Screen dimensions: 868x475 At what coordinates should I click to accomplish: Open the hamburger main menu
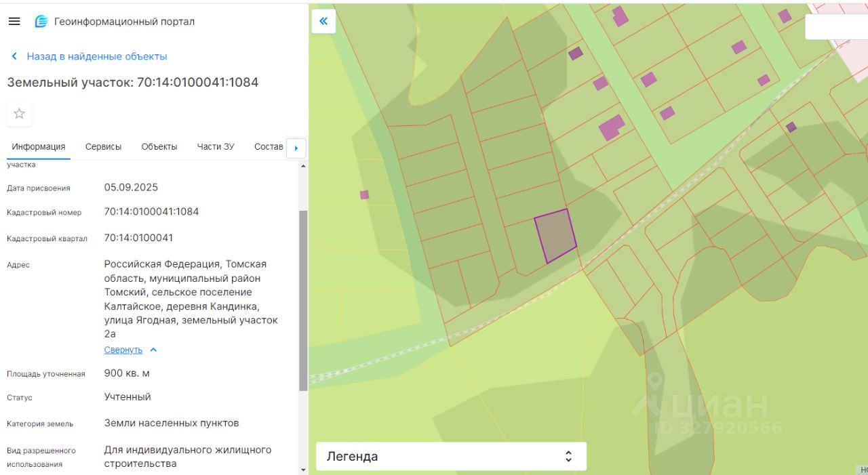point(14,21)
